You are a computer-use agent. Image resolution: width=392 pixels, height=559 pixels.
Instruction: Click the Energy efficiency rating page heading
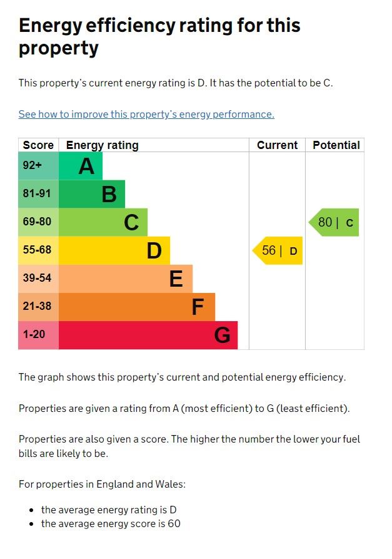(159, 36)
